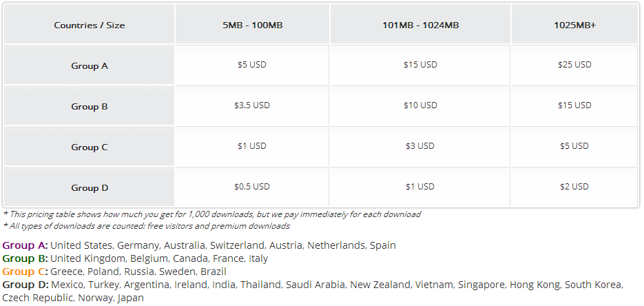Screen dimensions: 644x306
Task: Click the Group B row label
Action: coord(90,107)
